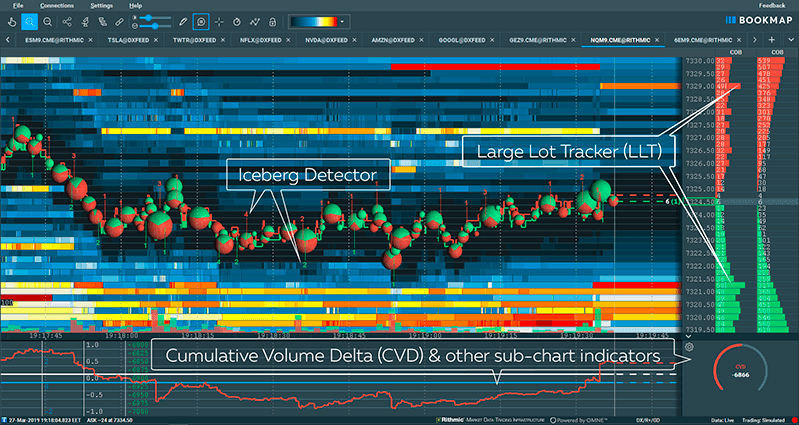Click the first COB column header
Viewport: 799px width, 425px height.
tap(735, 52)
